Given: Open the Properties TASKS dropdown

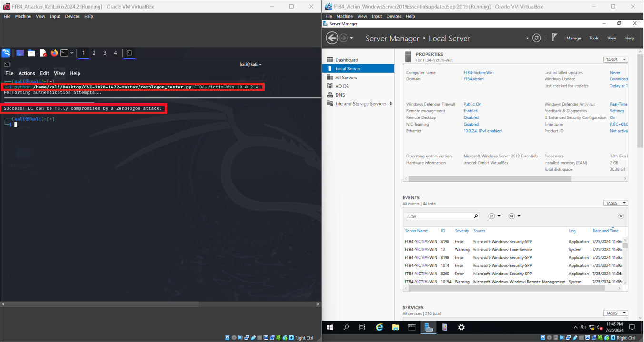Looking at the screenshot, I should pos(615,60).
